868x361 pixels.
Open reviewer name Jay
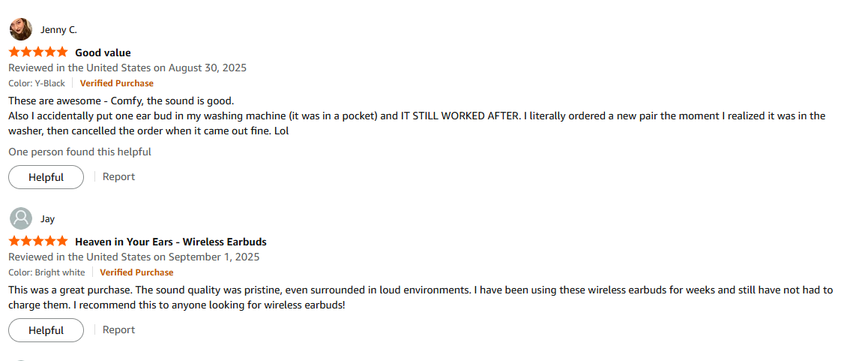(x=47, y=219)
